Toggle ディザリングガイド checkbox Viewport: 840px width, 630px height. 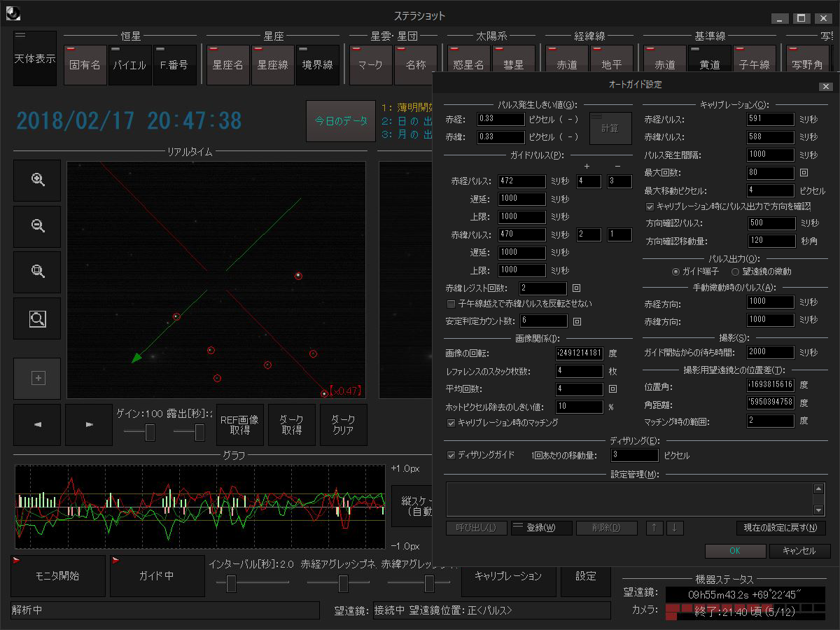point(451,455)
